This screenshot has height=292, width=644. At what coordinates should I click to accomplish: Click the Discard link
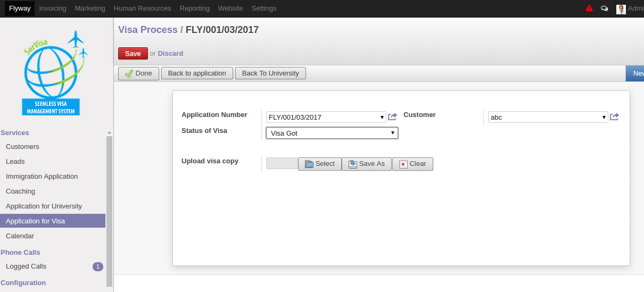point(170,54)
